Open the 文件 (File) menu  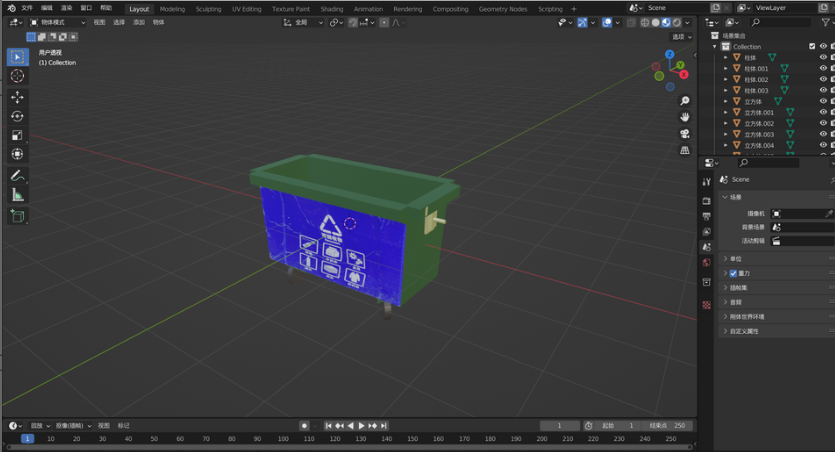[27, 8]
